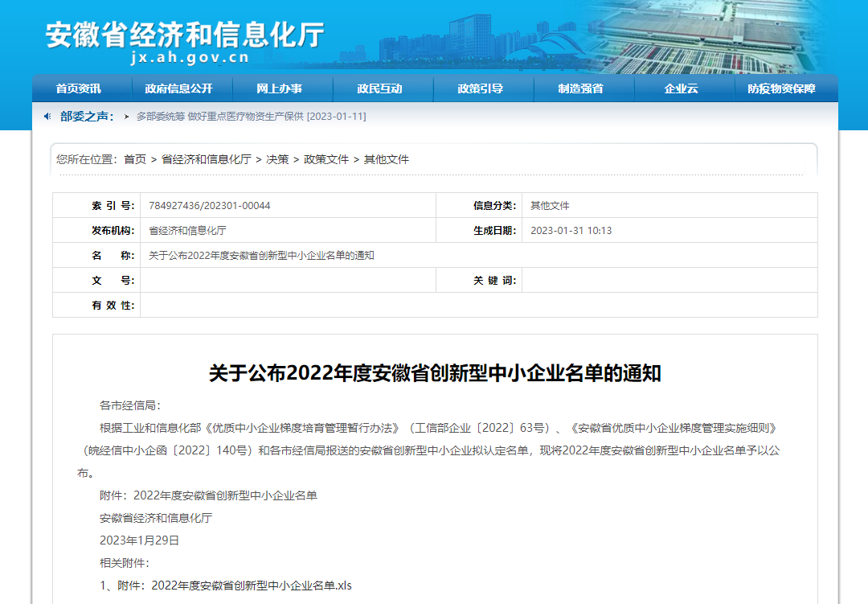
Task: Click the 其他文件 breadcrumb entry
Action: [384, 159]
